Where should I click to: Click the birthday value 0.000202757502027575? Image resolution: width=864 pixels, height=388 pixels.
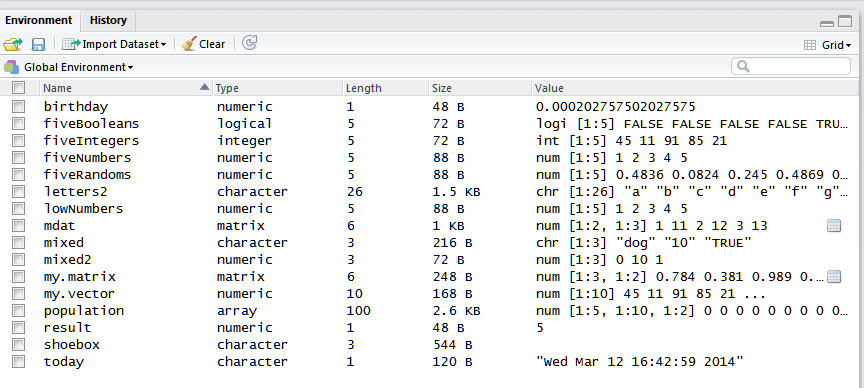(615, 107)
